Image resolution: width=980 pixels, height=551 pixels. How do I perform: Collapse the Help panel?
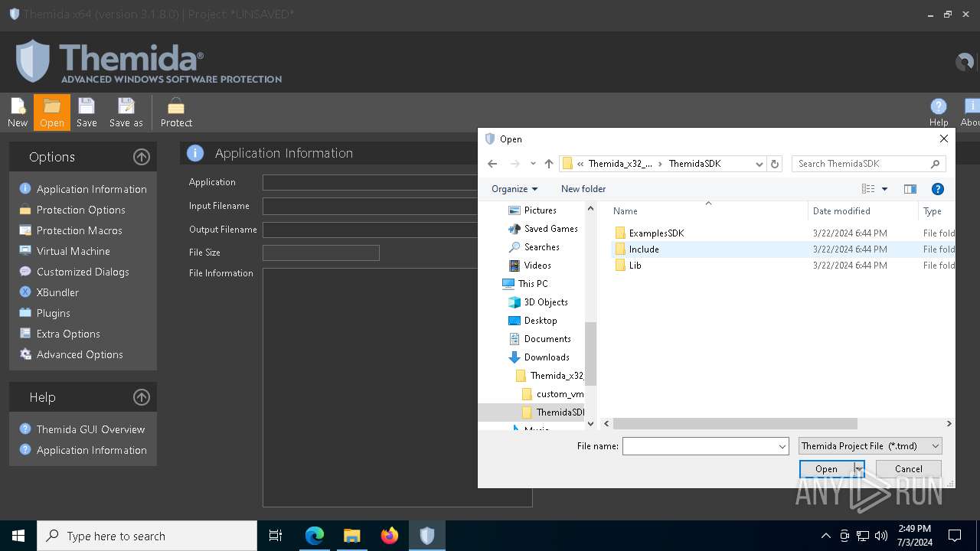[x=142, y=397]
